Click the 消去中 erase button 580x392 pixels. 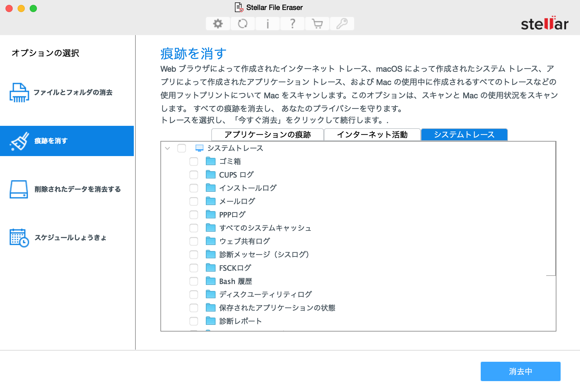coord(520,371)
